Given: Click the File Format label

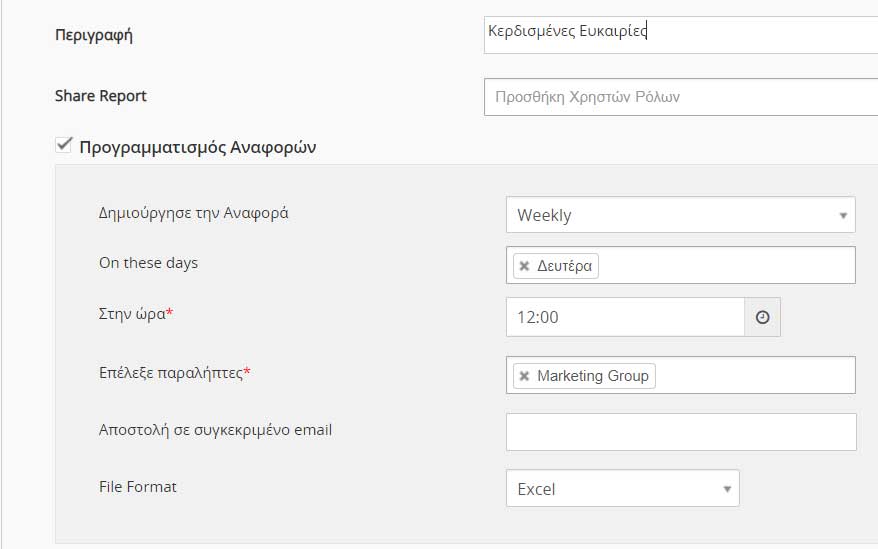Looking at the screenshot, I should tap(138, 487).
